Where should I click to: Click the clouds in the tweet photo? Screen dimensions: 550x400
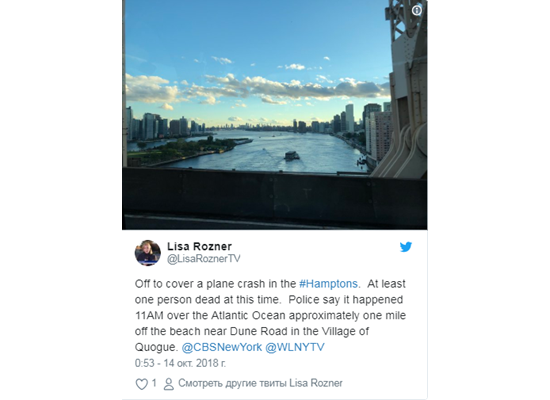click(258, 86)
